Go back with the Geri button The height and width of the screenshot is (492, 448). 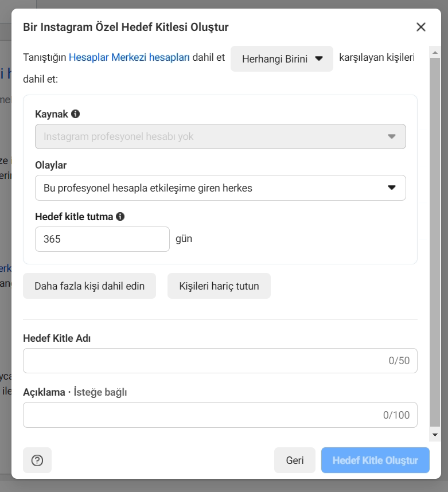(294, 460)
